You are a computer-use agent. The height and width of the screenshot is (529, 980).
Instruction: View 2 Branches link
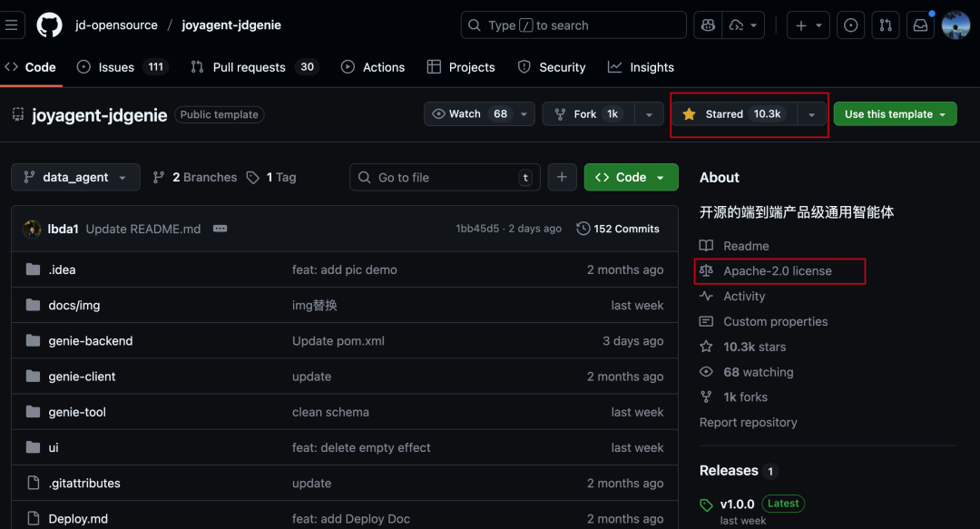click(195, 178)
